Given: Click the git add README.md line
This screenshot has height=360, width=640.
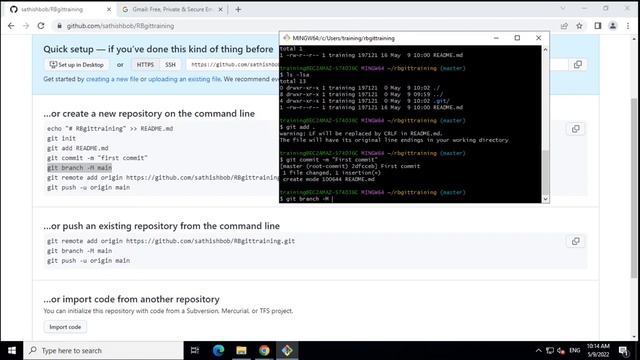Looking at the screenshot, I should click(78, 148).
